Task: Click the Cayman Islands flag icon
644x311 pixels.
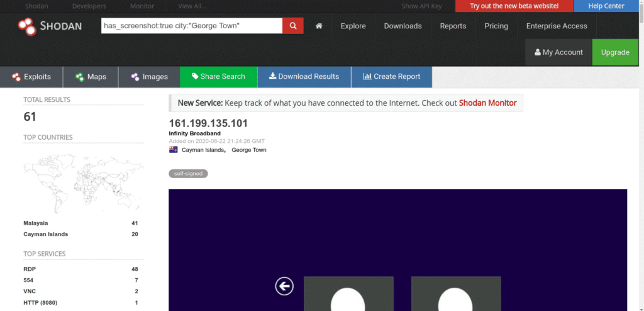Action: [x=174, y=150]
